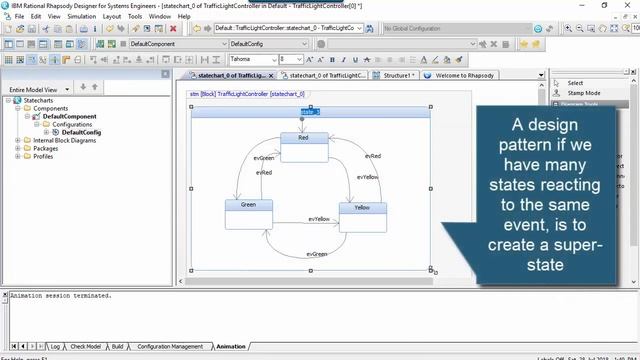Open the Tools menu

(135, 16)
